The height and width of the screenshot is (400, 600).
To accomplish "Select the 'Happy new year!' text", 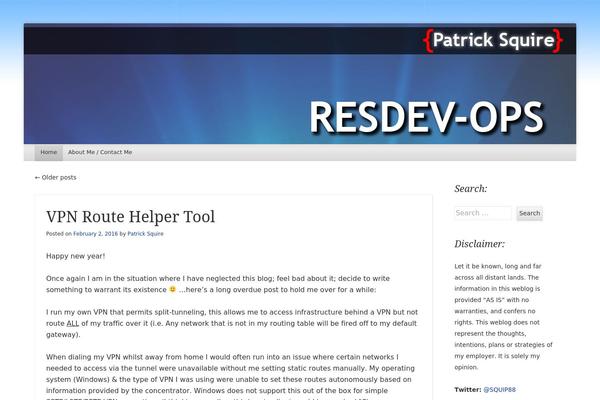I will click(x=75, y=256).
